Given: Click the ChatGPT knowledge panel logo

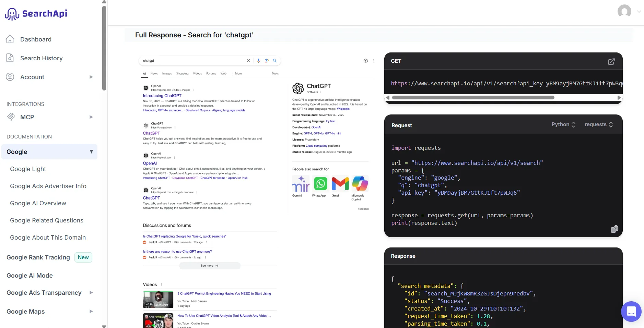Looking at the screenshot, I should click(x=298, y=88).
